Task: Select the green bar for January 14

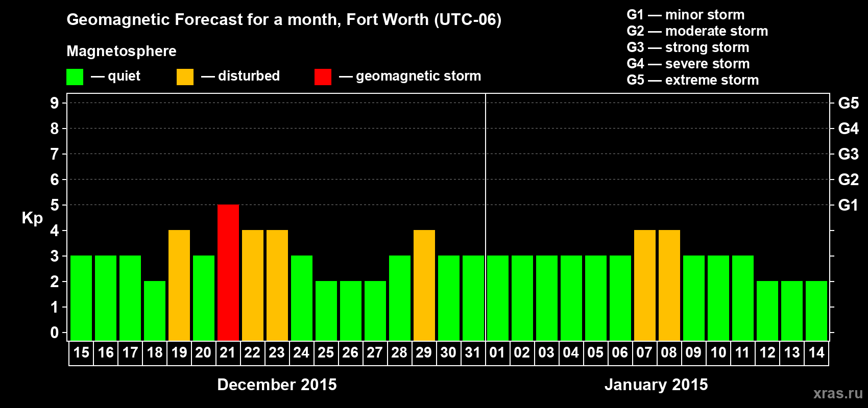Action: pyautogui.click(x=816, y=311)
